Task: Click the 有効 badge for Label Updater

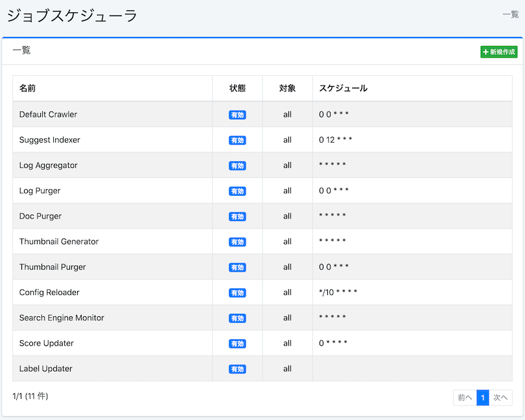Action: tap(237, 368)
